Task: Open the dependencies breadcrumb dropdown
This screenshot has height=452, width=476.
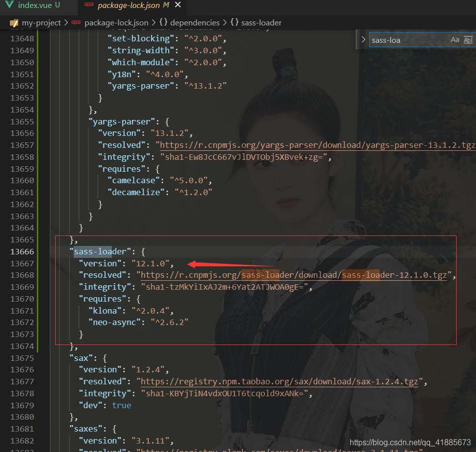Action: pyautogui.click(x=195, y=22)
